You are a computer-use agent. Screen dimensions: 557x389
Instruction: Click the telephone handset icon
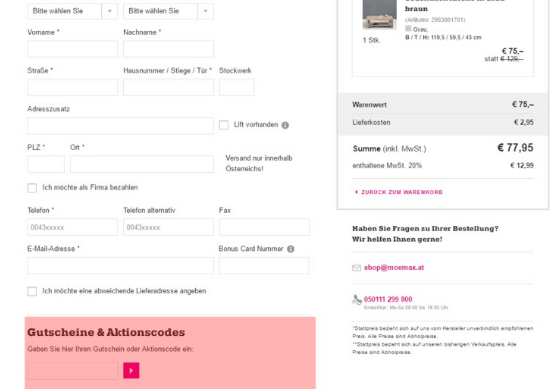[357, 300]
